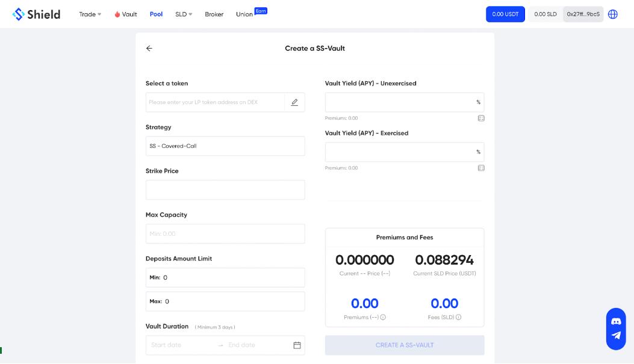Open the Vault Duration calendar icon
The image size is (634, 364).
point(297,345)
